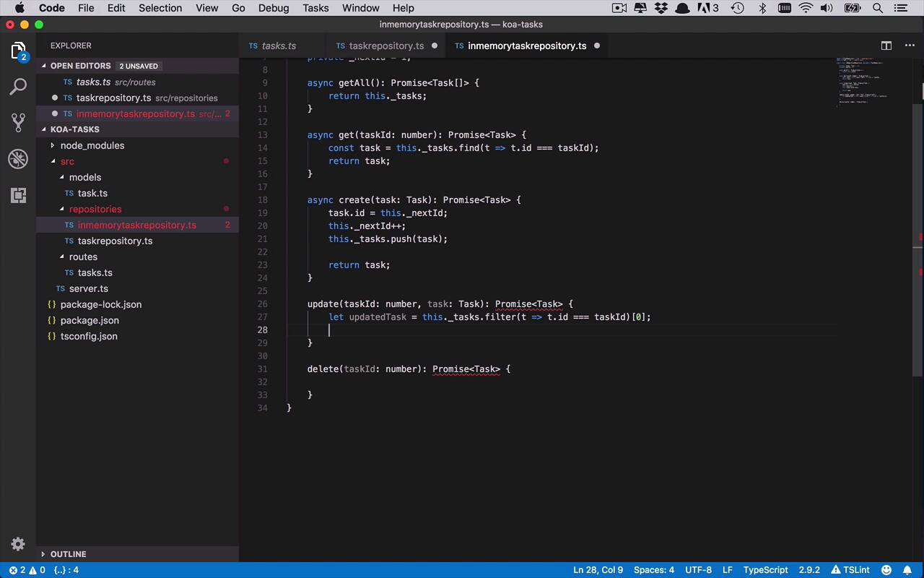Open the Explorer view in activity bar
Screen dimensions: 924x578
[18, 51]
